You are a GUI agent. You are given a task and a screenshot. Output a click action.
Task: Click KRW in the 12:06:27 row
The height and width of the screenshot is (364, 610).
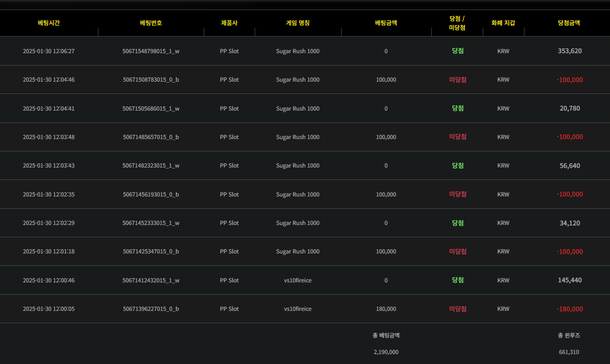pyautogui.click(x=503, y=51)
